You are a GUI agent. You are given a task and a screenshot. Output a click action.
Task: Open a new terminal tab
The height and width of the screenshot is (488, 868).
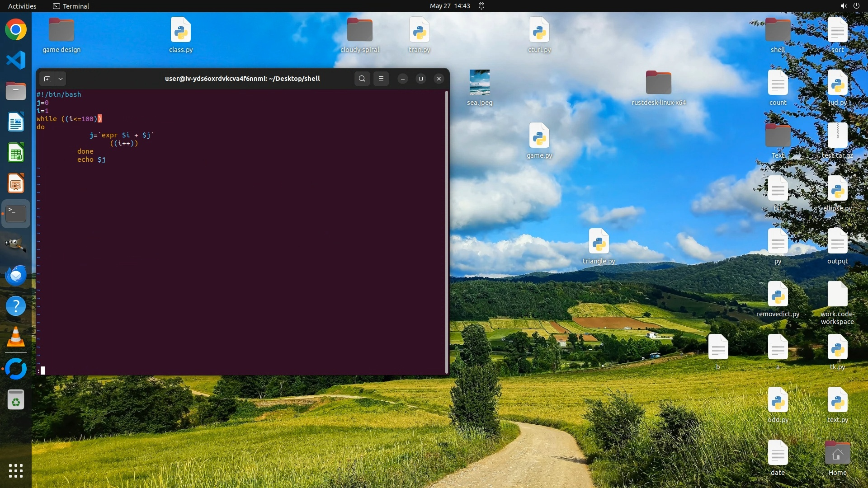tap(47, 79)
